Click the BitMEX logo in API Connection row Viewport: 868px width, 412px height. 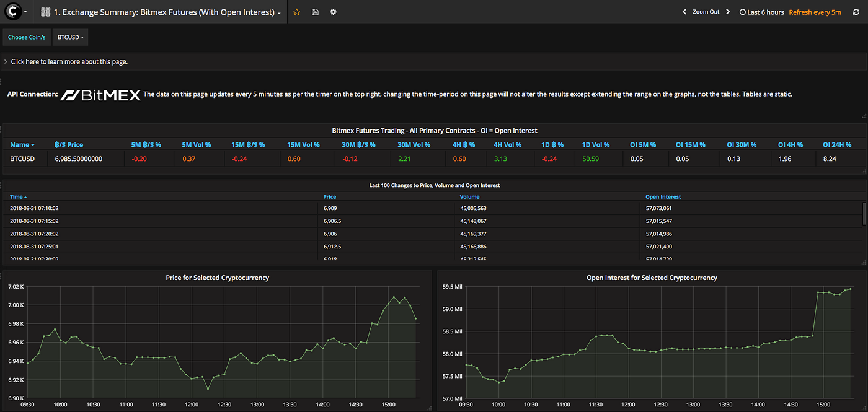tap(101, 95)
